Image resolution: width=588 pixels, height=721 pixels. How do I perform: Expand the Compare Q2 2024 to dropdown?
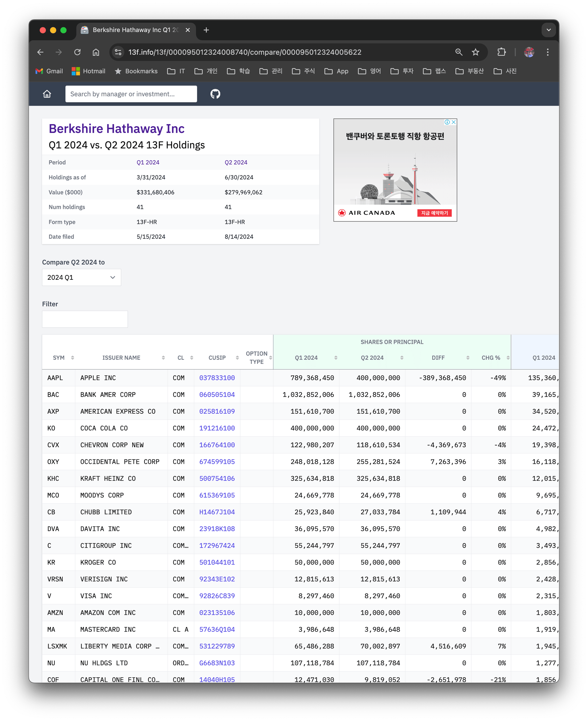point(81,277)
